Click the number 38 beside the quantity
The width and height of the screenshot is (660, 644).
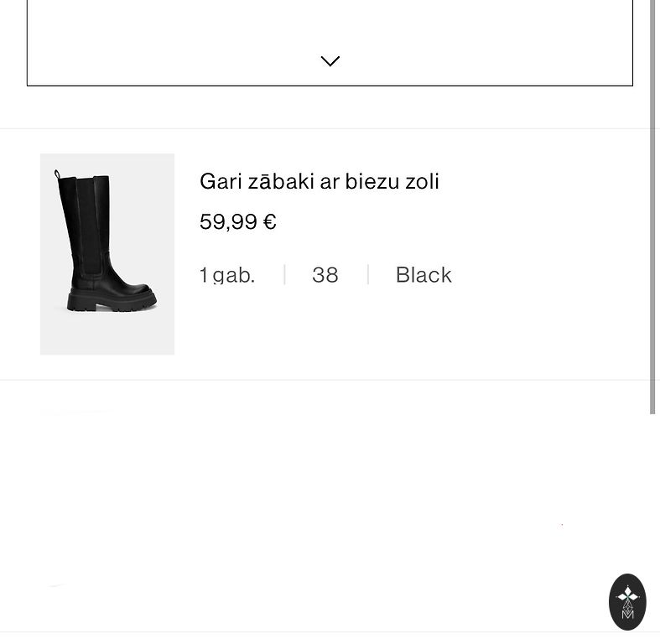325,275
